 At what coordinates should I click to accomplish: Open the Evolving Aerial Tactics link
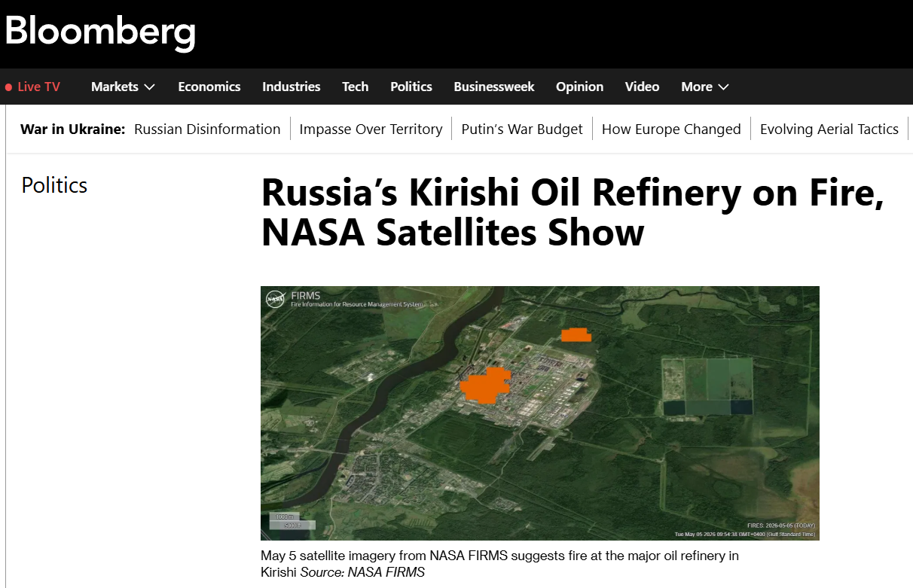click(x=829, y=129)
